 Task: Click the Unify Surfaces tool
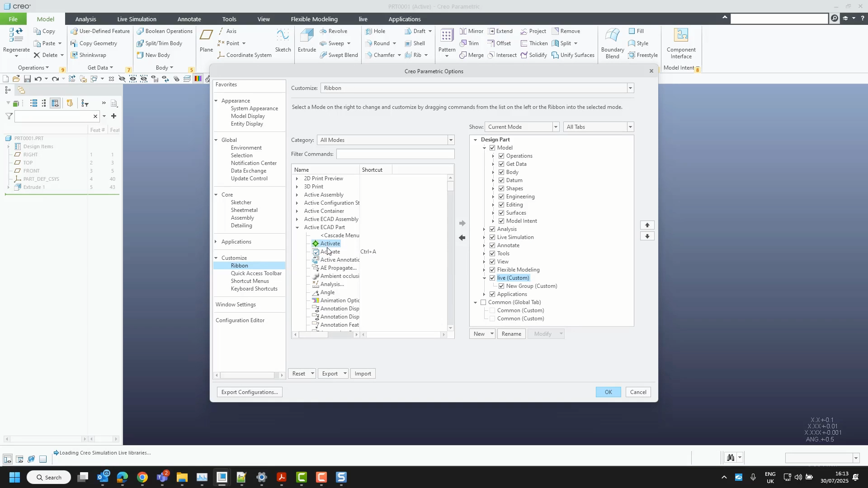pyautogui.click(x=573, y=55)
